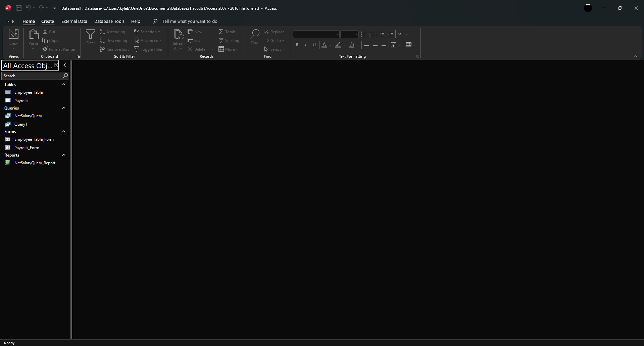Click the Find magnifier icon
This screenshot has height=346, width=644.
(255, 34)
